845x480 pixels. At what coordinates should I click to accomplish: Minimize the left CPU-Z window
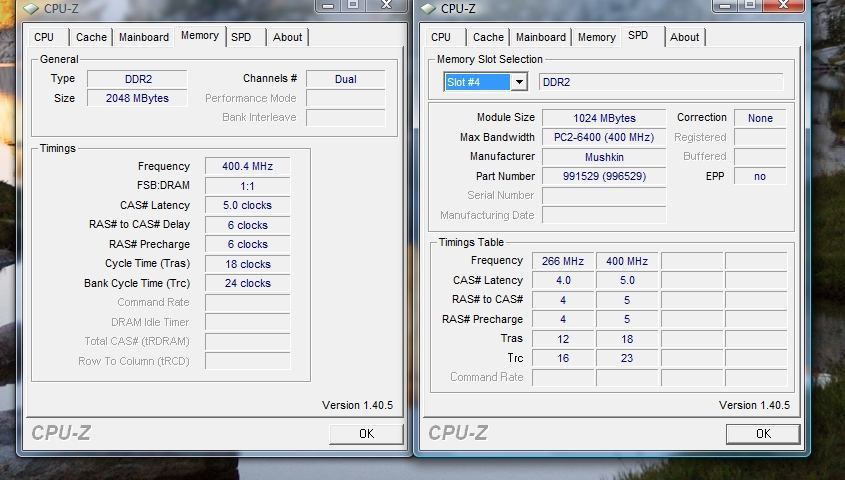(328, 5)
